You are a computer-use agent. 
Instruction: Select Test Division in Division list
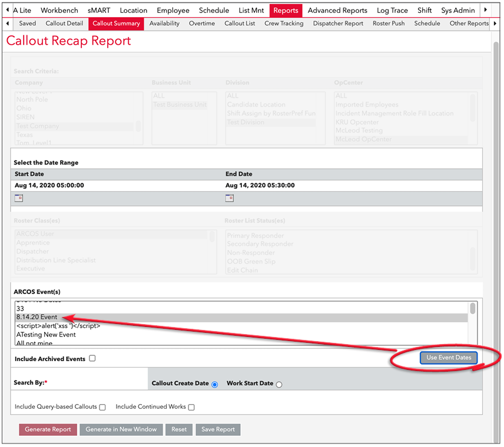(x=271, y=122)
